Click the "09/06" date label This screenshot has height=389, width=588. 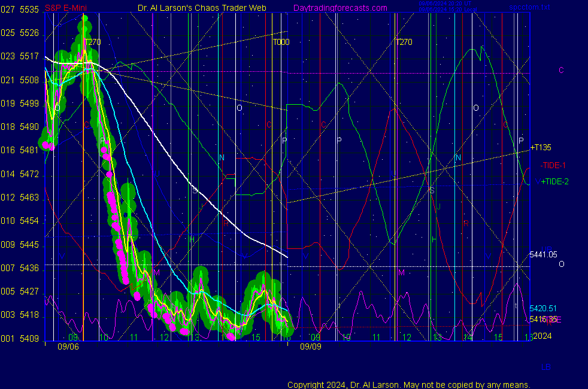pyautogui.click(x=68, y=347)
